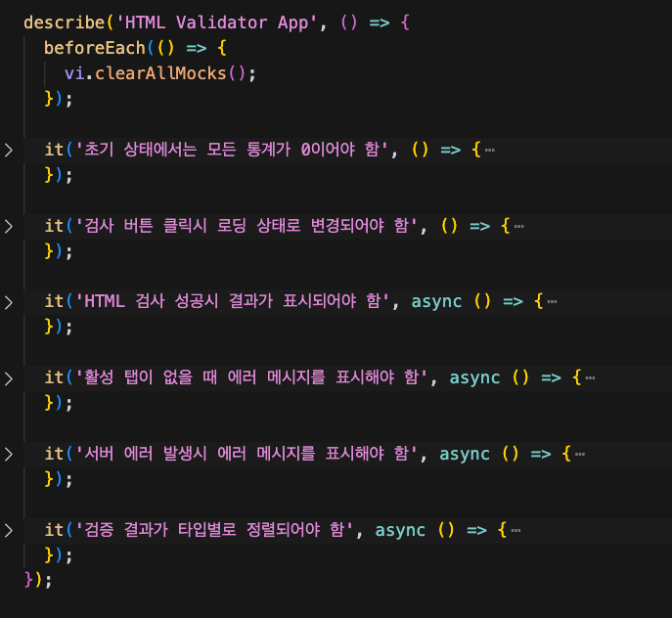Click async keyword in '검증 결과가 타입별로' test
The image size is (672, 618).
[400, 530]
